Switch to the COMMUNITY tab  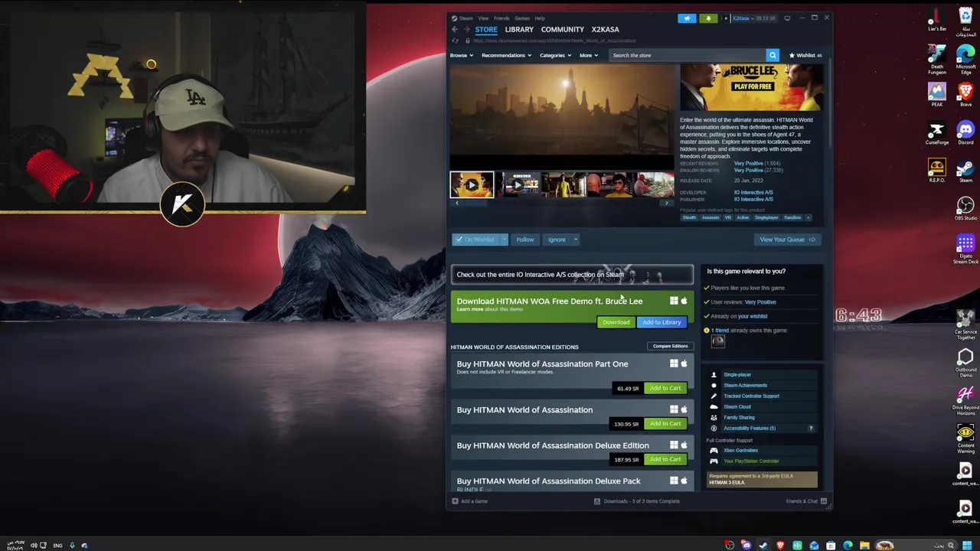pos(563,30)
